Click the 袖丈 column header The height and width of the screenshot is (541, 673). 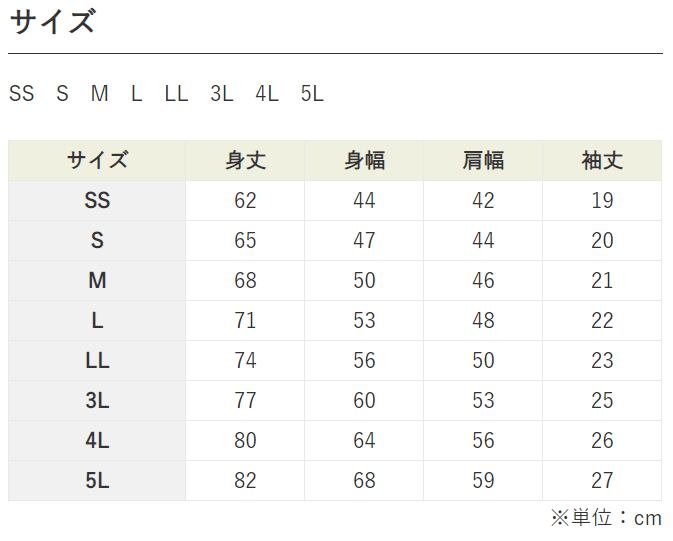coord(602,161)
